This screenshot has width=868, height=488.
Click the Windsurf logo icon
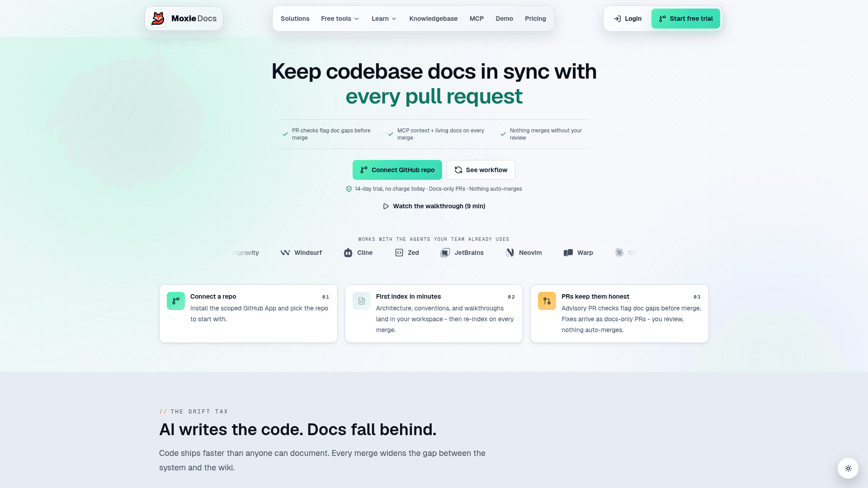[x=285, y=253]
